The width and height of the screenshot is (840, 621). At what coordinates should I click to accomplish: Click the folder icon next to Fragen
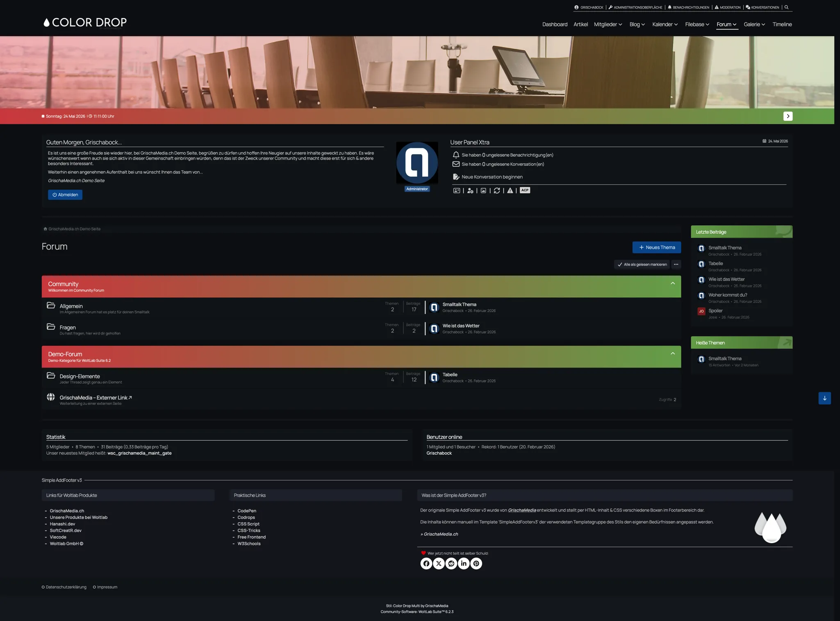click(x=51, y=326)
